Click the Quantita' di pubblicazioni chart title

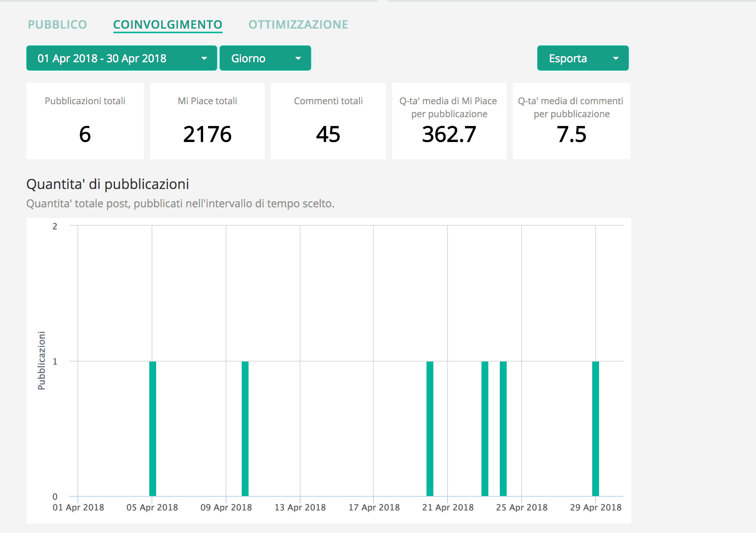coord(107,184)
